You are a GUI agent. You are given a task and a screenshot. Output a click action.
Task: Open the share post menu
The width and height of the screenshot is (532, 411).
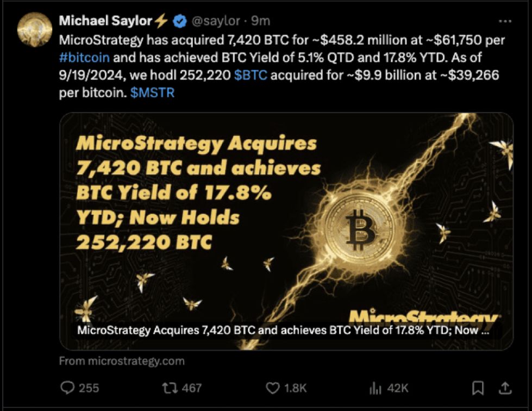(x=505, y=388)
